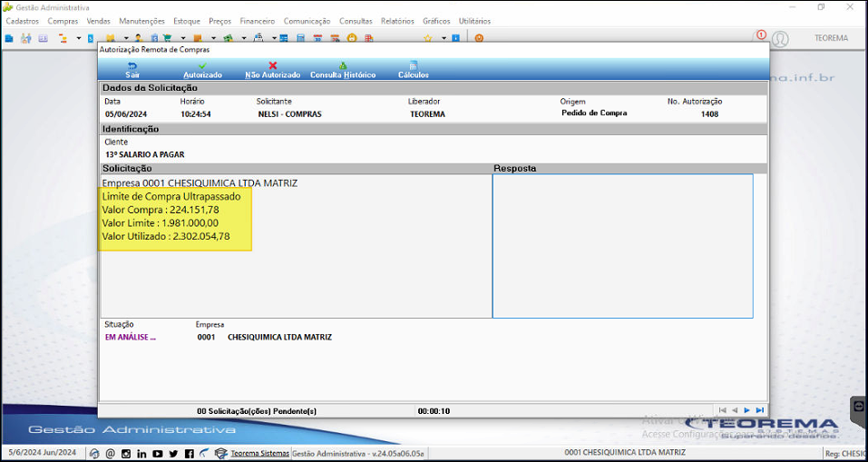
Task: Click the orange padlock circle toolbar icon
Action: coord(351,38)
